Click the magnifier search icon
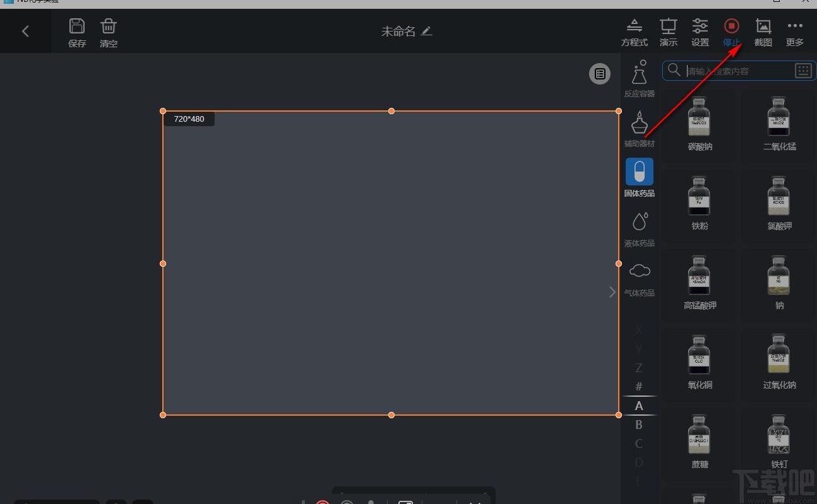 click(674, 70)
